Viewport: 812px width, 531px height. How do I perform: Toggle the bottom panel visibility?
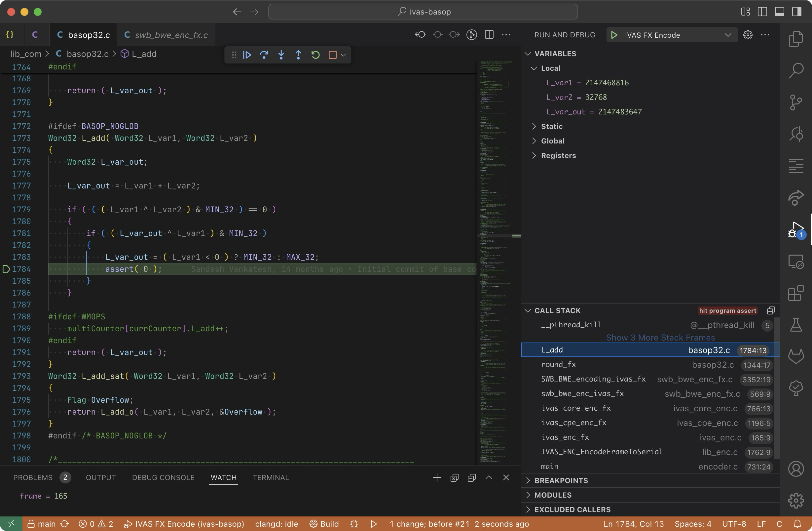(x=779, y=12)
